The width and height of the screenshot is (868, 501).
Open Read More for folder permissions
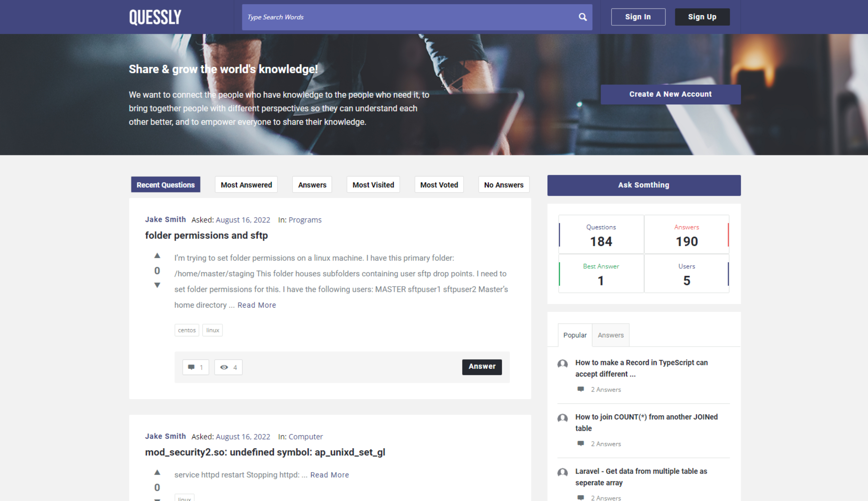click(257, 305)
